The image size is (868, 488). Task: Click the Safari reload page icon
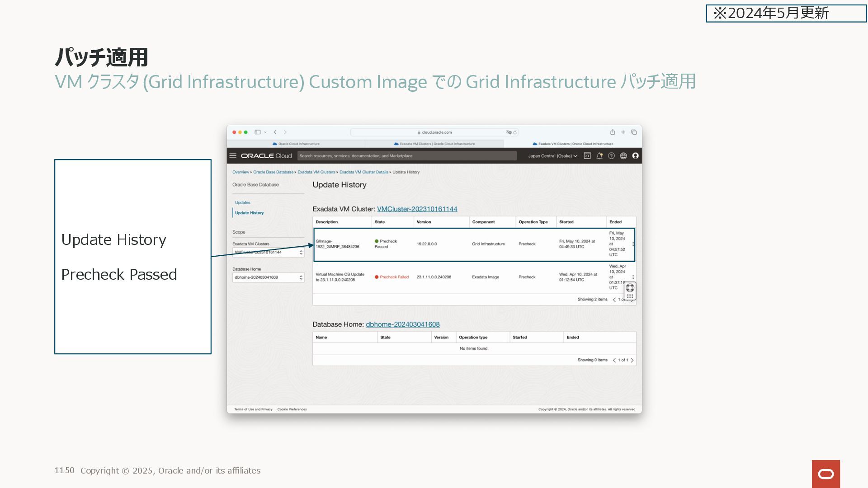pos(514,132)
